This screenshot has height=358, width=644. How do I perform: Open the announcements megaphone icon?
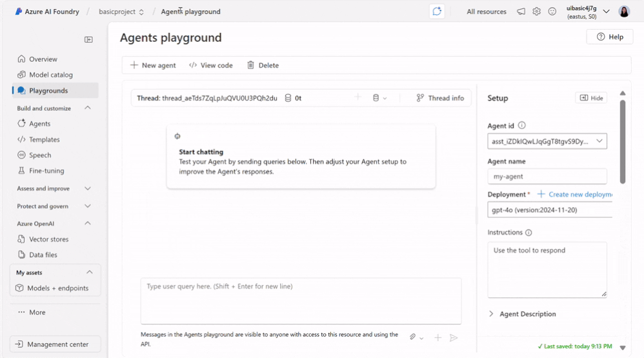coord(521,12)
